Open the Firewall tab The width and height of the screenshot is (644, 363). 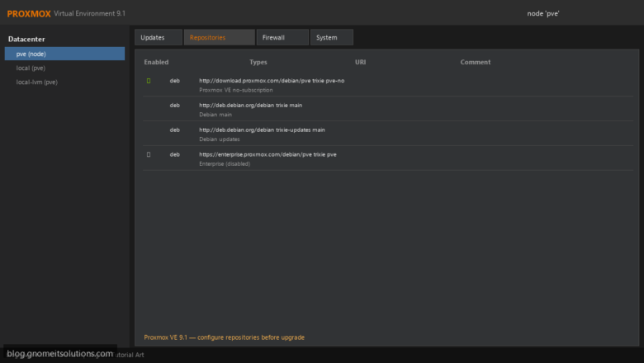pyautogui.click(x=282, y=37)
